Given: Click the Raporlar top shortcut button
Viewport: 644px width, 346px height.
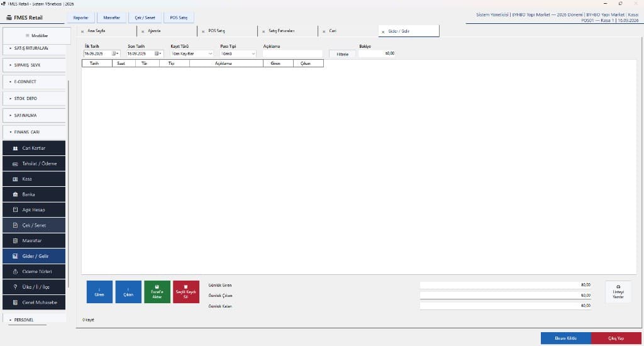Looking at the screenshot, I should 81,18.
